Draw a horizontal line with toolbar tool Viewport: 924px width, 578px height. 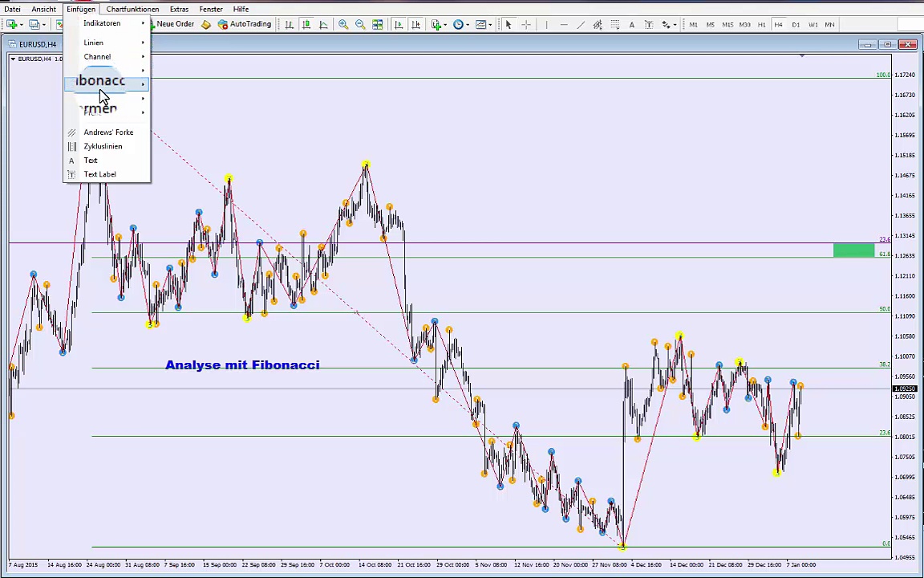(563, 25)
